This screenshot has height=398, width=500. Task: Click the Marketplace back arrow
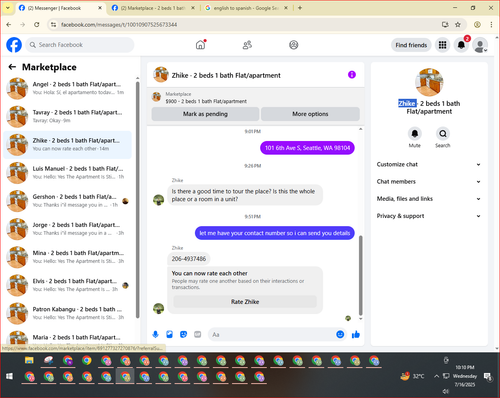[12, 67]
